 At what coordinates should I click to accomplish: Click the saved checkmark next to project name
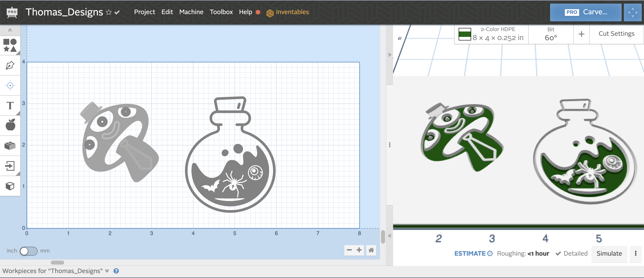click(117, 12)
